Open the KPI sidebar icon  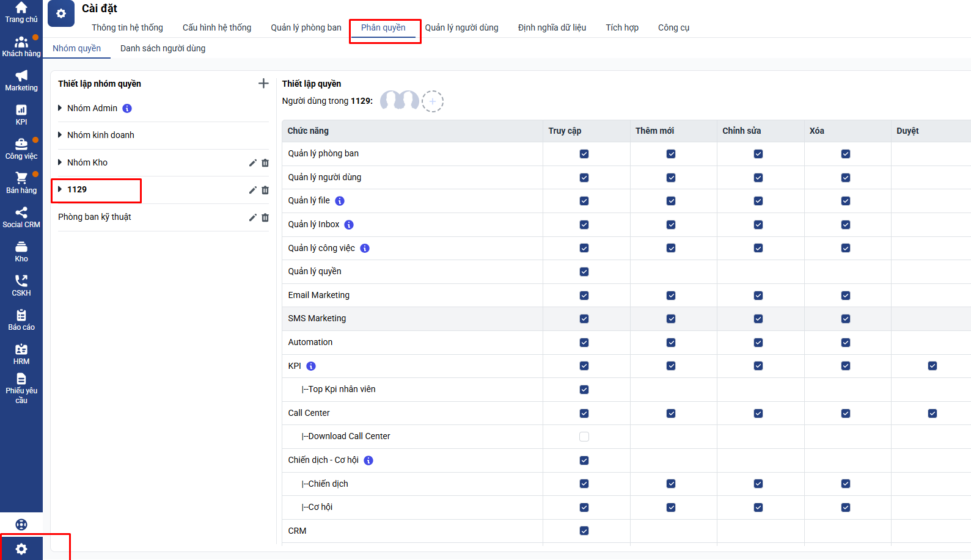pos(21,114)
